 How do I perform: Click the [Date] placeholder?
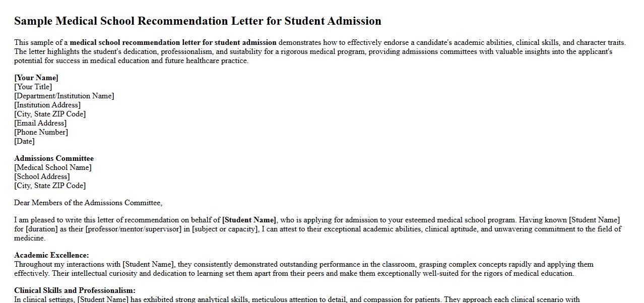click(24, 141)
